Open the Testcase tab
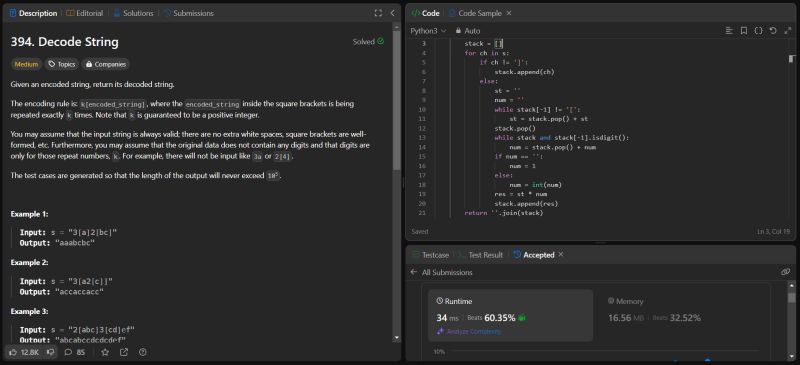Viewport: 800px width, 365px height. pos(431,255)
